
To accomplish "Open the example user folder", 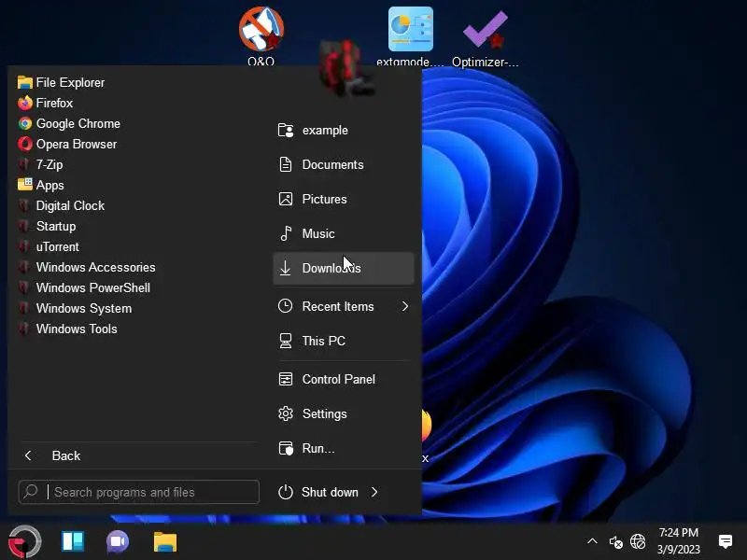I will 344,130.
